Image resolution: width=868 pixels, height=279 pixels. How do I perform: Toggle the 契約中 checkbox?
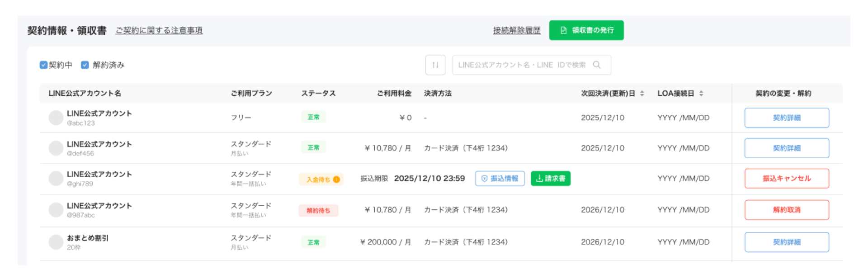[x=44, y=65]
